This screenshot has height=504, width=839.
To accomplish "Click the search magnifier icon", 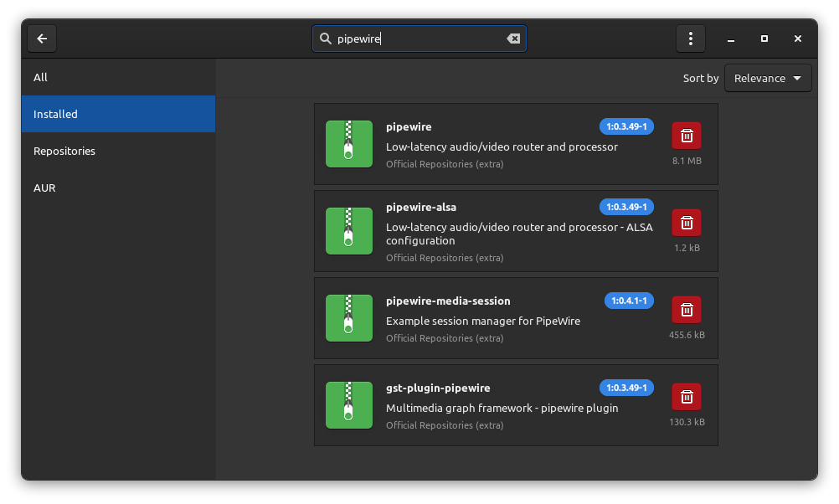I will point(326,39).
